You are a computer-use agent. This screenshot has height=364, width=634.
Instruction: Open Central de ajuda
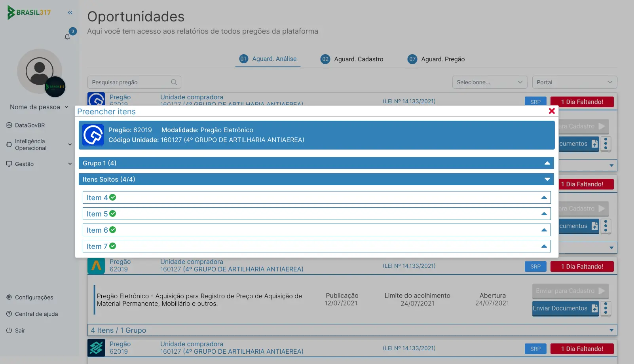click(36, 314)
